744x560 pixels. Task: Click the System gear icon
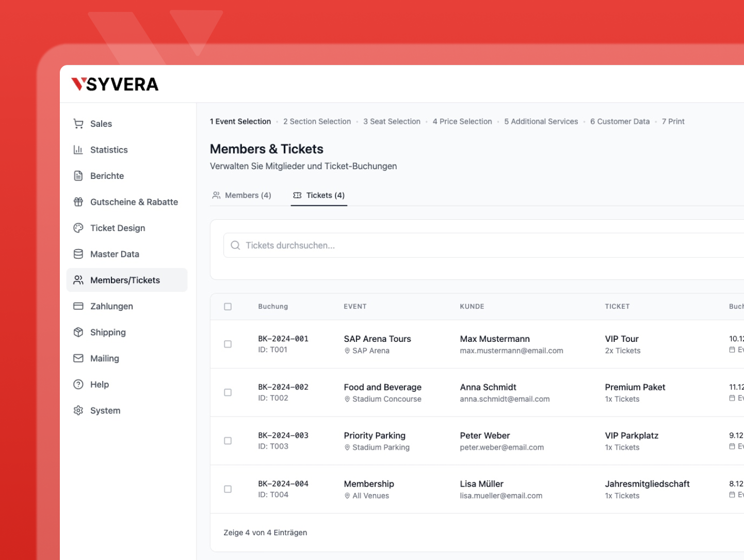coord(78,410)
